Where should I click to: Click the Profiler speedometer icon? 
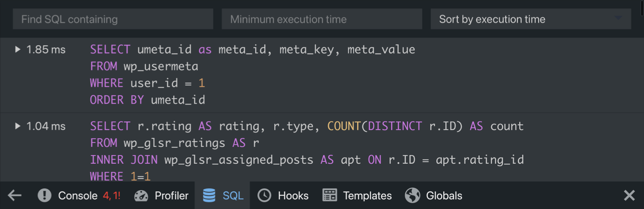141,195
